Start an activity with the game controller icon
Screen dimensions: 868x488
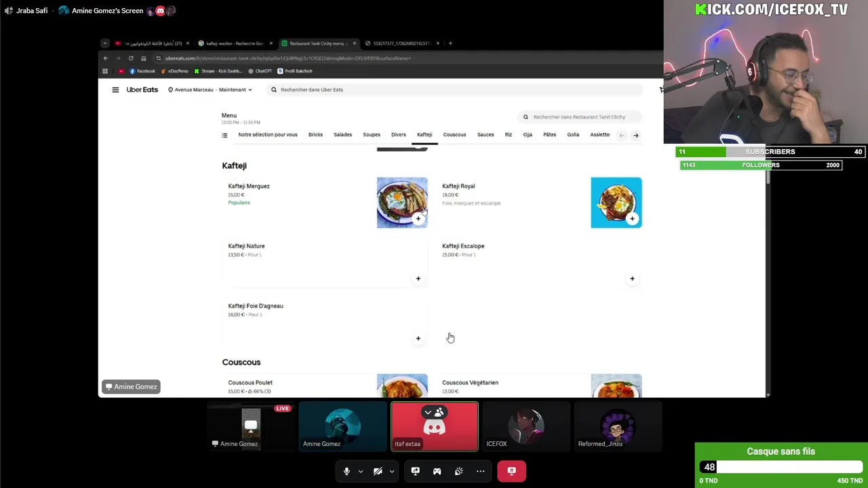click(437, 471)
